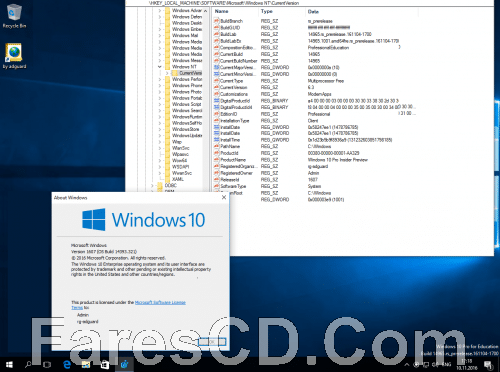
Task: Open the Action Center notification icon
Action: coord(489,365)
